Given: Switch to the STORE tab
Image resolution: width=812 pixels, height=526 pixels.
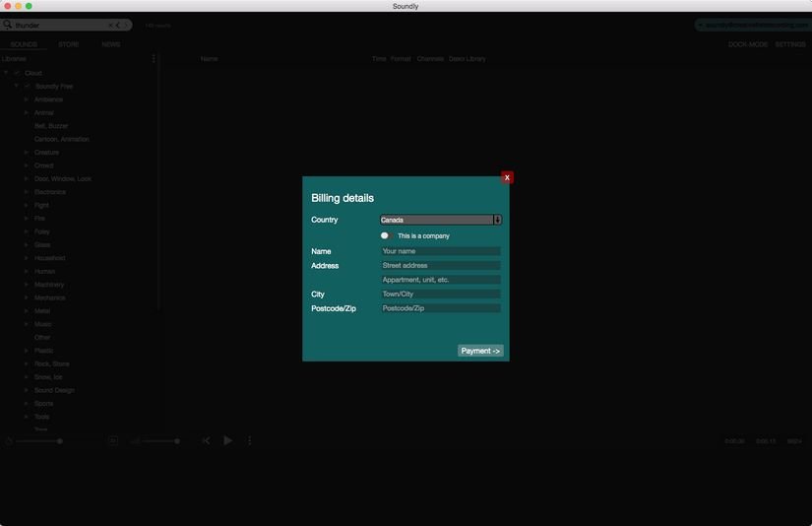Looking at the screenshot, I should [69, 44].
